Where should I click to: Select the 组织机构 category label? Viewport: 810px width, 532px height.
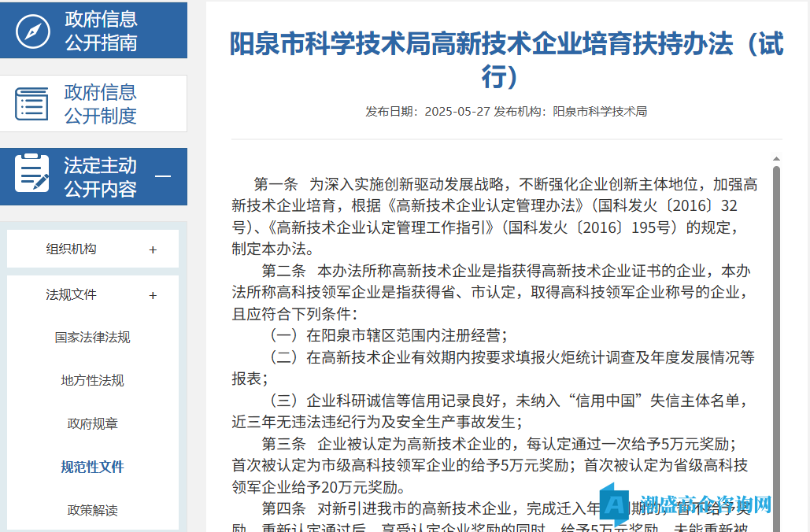click(71, 249)
